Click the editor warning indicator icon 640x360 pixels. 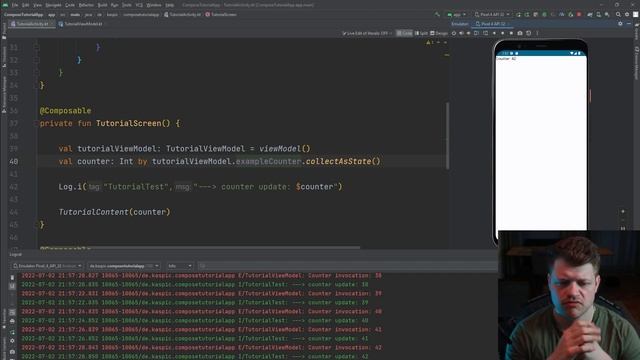click(x=430, y=42)
